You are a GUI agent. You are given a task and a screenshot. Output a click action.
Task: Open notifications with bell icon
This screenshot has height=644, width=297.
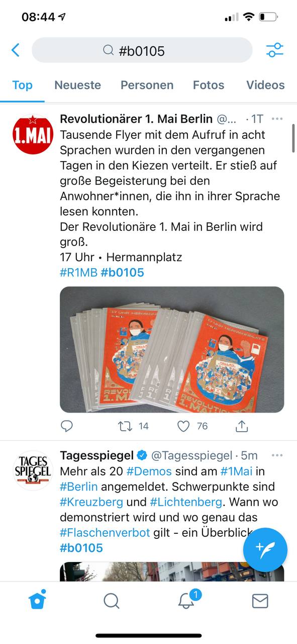[186, 600]
